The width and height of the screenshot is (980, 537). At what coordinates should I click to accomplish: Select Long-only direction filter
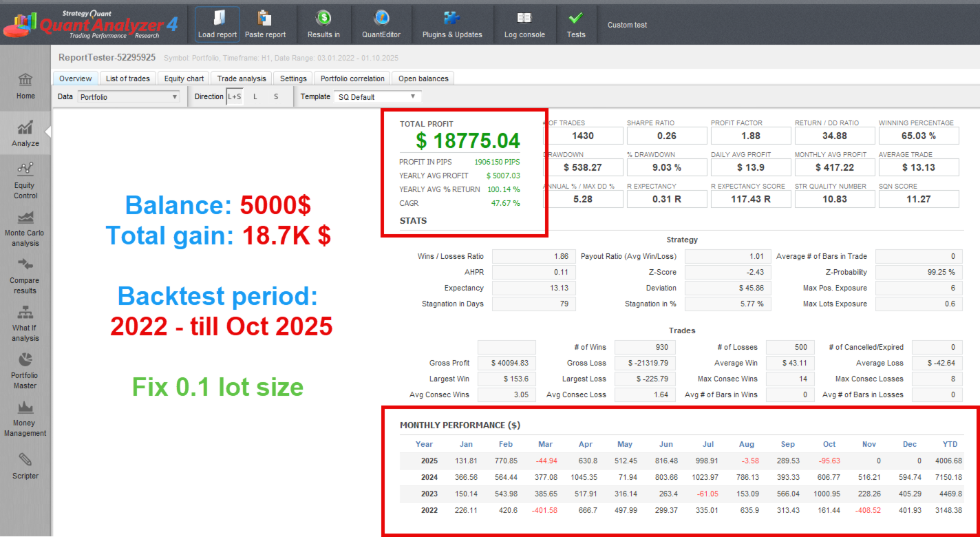pos(255,96)
